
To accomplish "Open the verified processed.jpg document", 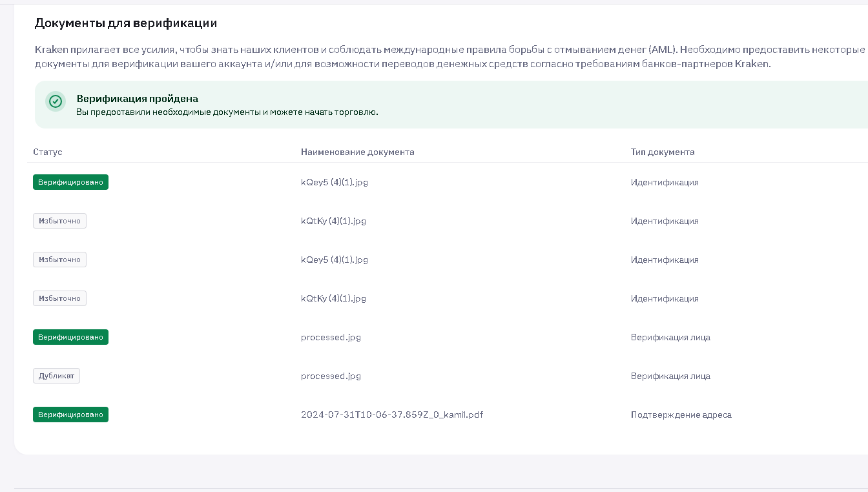I will [x=331, y=337].
